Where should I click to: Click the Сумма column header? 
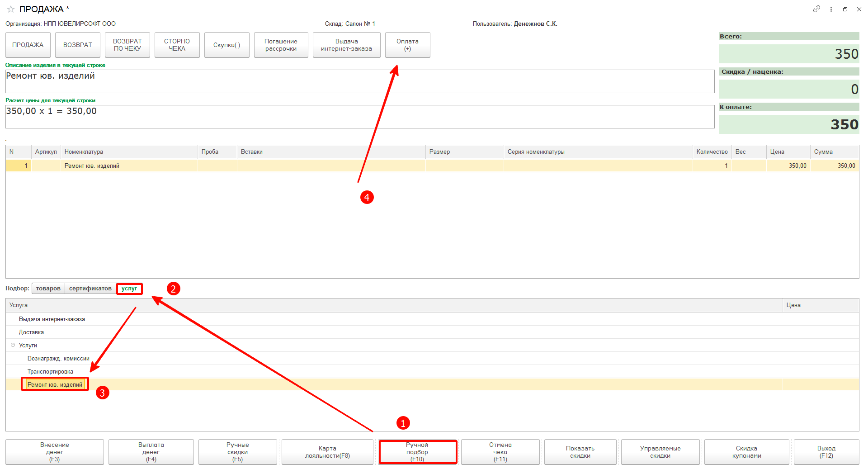[x=835, y=152]
